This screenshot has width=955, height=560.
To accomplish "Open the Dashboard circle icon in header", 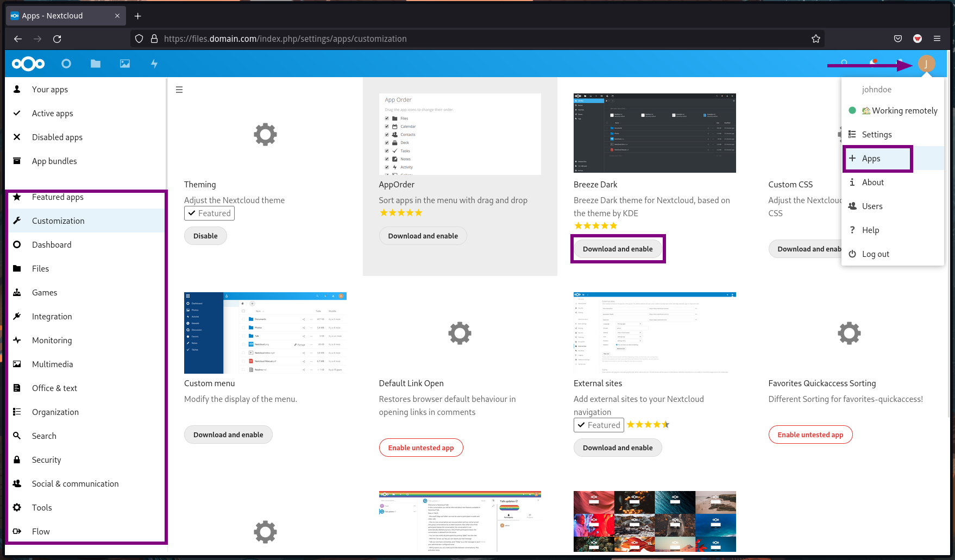I will [x=66, y=64].
